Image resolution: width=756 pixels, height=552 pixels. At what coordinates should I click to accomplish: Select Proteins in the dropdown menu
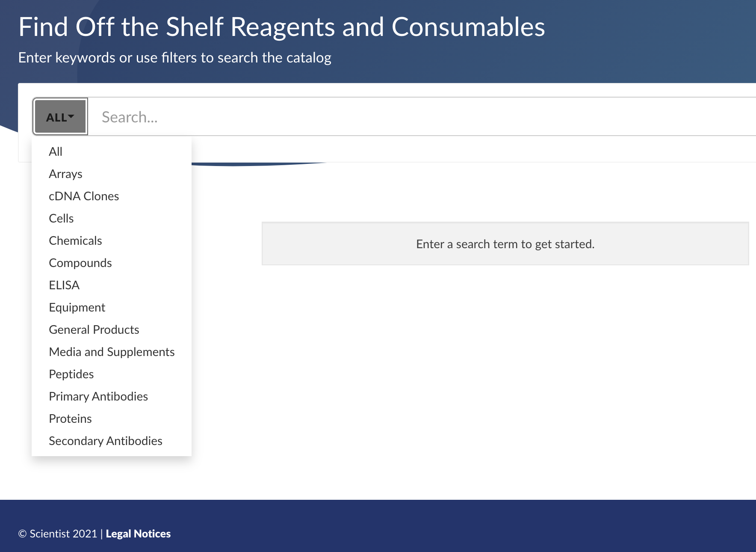(70, 418)
